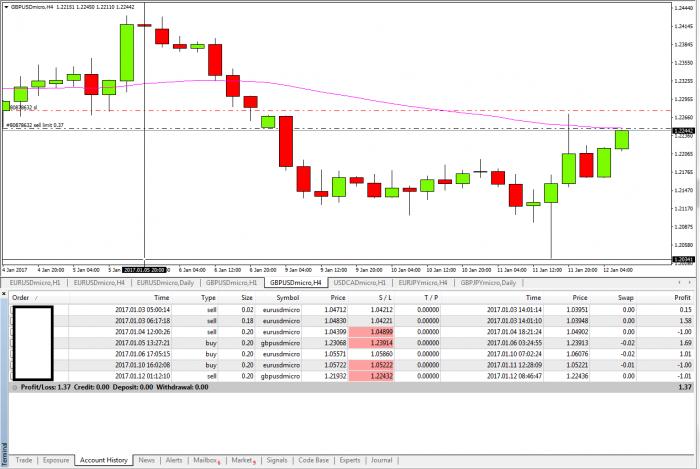Sort by the T / P column header
Image resolution: width=700 pixels, height=469 pixels.
[x=418, y=298]
